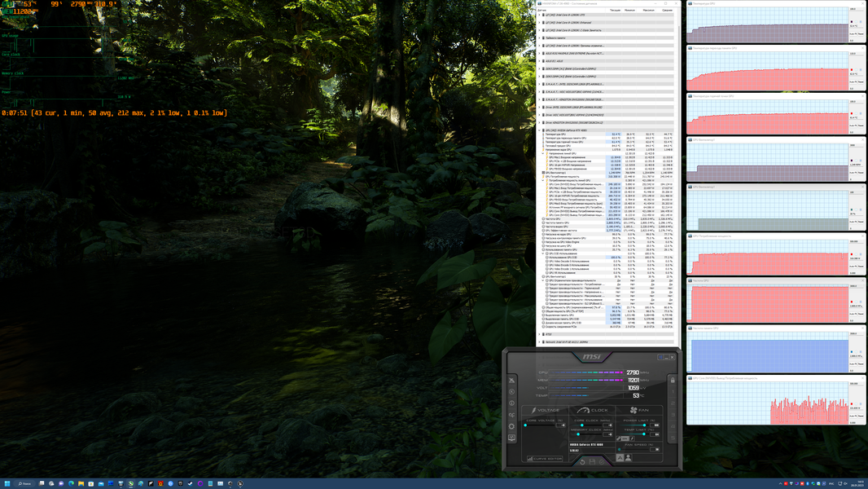Click the user-defined fan profile button
The width and height of the screenshot is (868, 489).
coord(629,457)
